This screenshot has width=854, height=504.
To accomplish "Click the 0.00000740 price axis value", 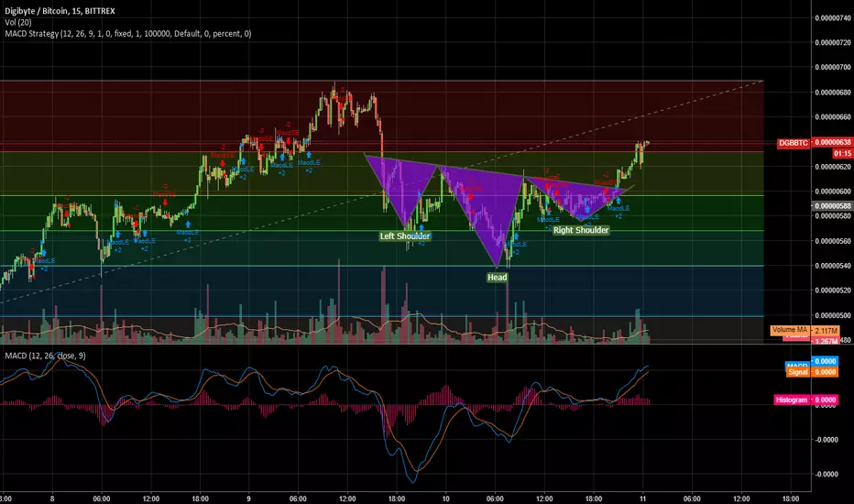I will (x=833, y=18).
